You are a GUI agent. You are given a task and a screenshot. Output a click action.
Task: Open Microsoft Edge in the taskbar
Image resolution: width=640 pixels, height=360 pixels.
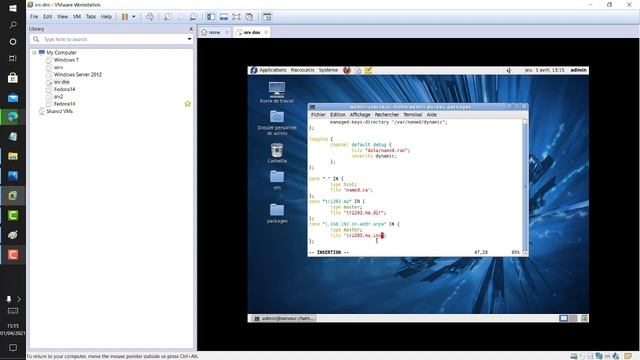click(x=13, y=117)
